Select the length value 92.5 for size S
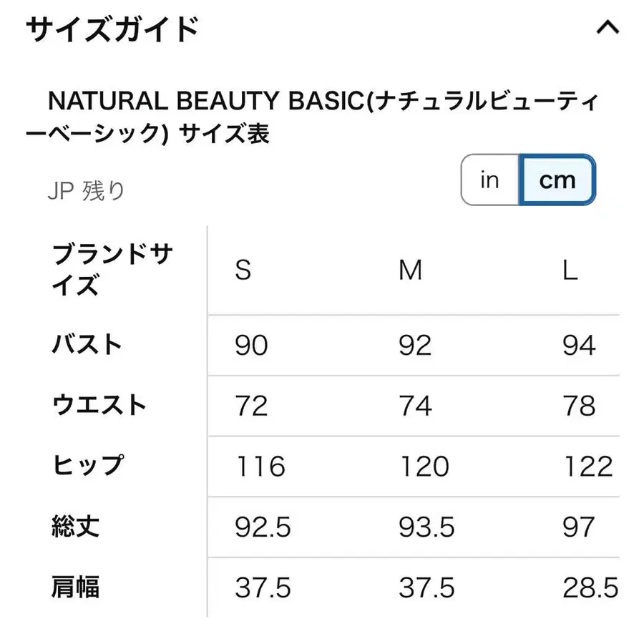644x644 pixels. 261,527
